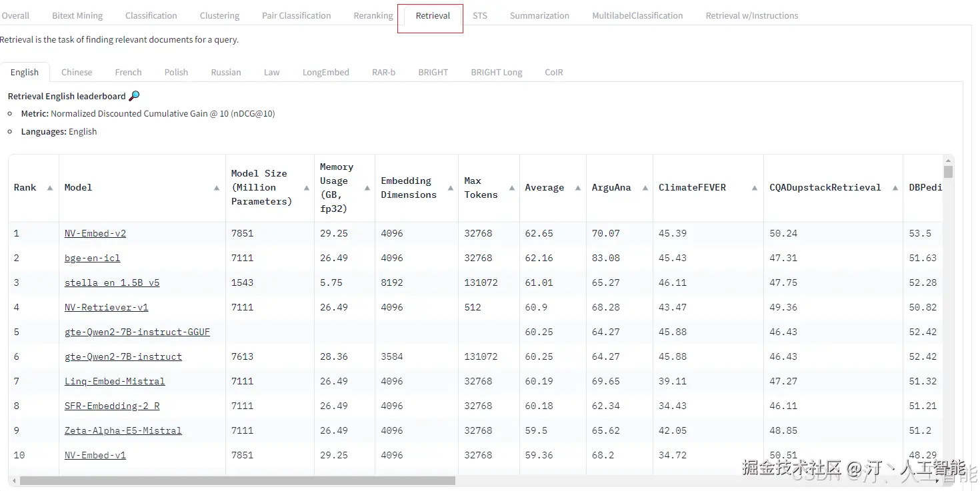Sort by Memory Usage column arrow
The height and width of the screenshot is (491, 980).
click(x=367, y=188)
